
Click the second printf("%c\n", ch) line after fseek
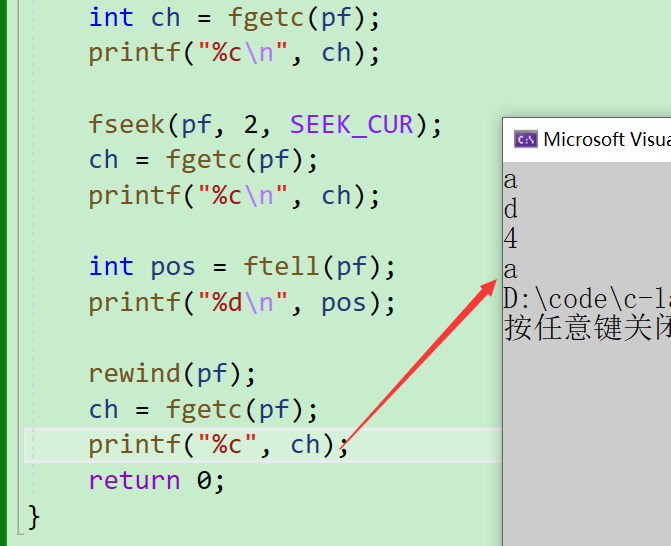[234, 196]
